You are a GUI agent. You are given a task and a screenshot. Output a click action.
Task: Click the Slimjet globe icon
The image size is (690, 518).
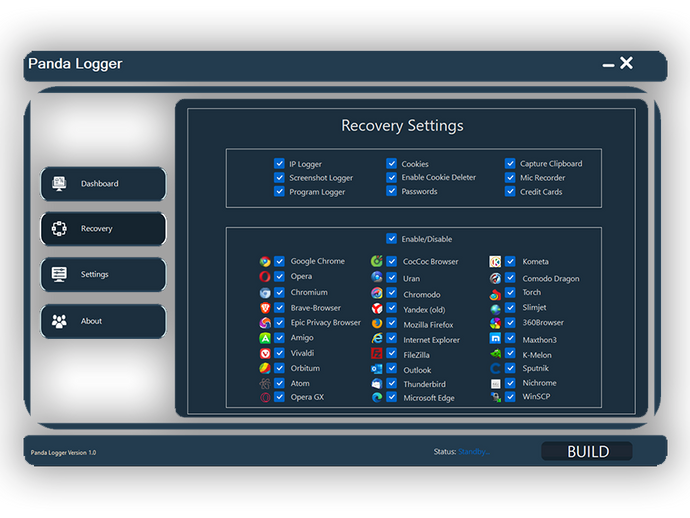(495, 309)
